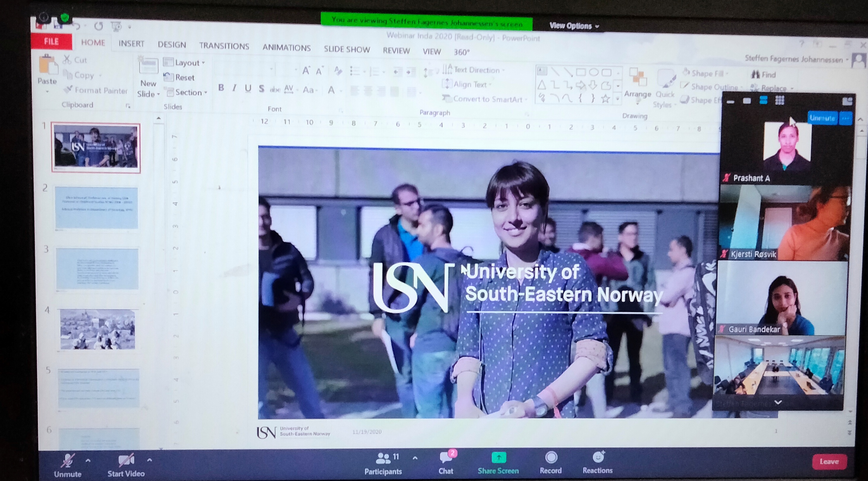868x481 pixels.
Task: Expand more participants chevron in video strip
Action: click(778, 402)
